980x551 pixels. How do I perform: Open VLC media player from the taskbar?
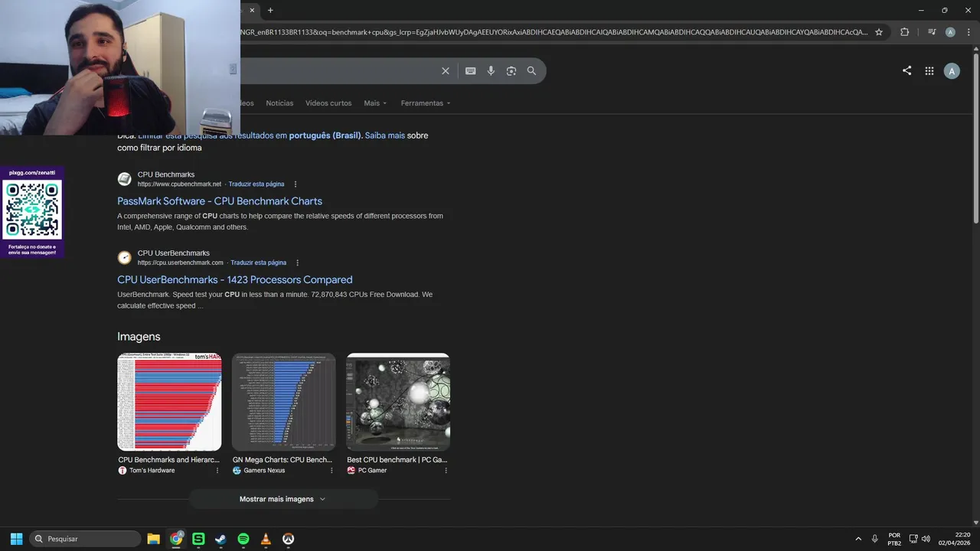click(266, 539)
